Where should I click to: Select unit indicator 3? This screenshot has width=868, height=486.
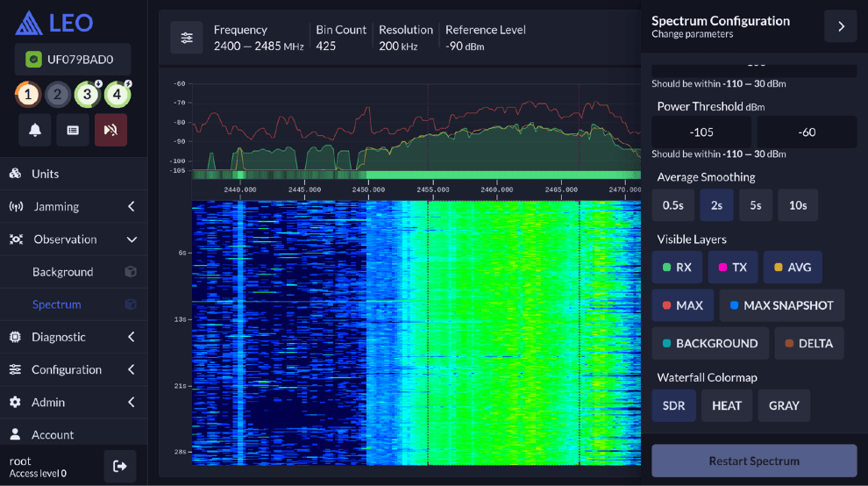(88, 95)
